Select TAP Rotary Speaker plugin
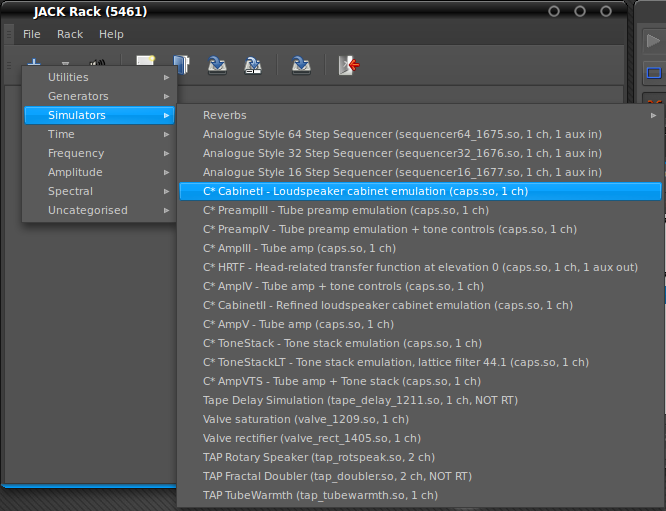The width and height of the screenshot is (666, 511). (420, 457)
